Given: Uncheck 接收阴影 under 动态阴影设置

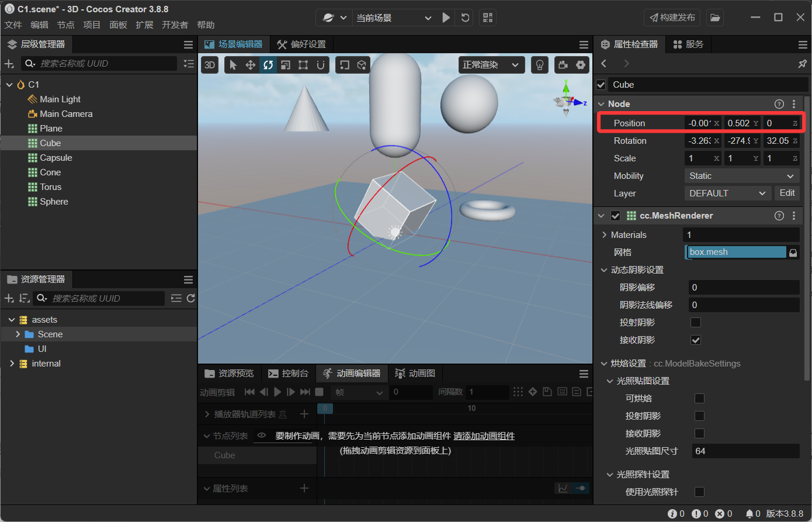Looking at the screenshot, I should tap(696, 340).
